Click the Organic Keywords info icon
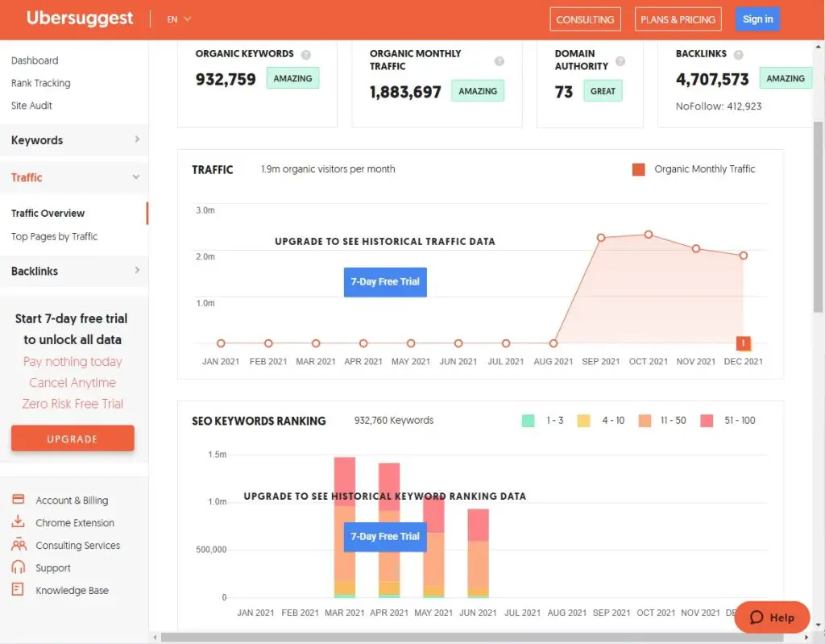This screenshot has width=825, height=644. [x=305, y=55]
